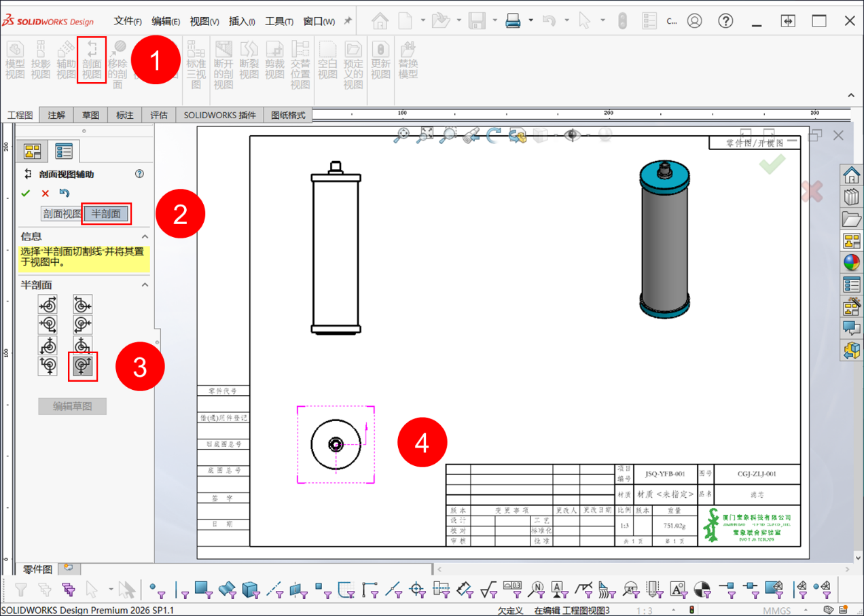864x616 pixels.
Task: Select the PropertyManager tab icon in left panel
Action: 64,150
